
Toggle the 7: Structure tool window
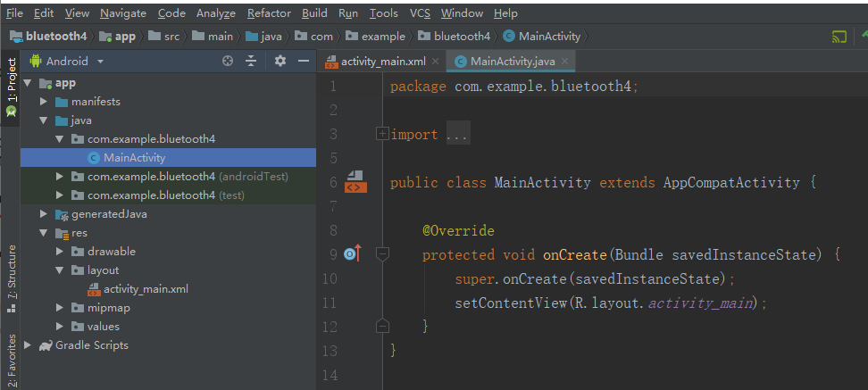tap(10, 279)
